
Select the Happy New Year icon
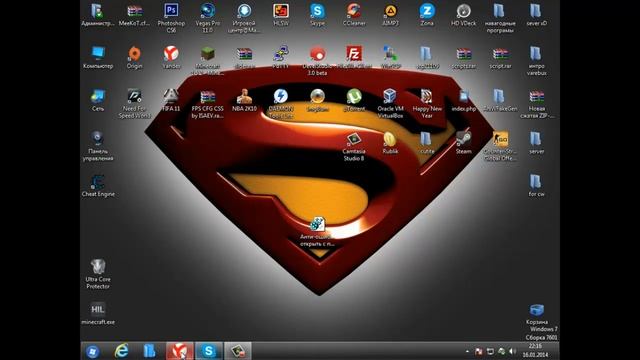(x=427, y=97)
